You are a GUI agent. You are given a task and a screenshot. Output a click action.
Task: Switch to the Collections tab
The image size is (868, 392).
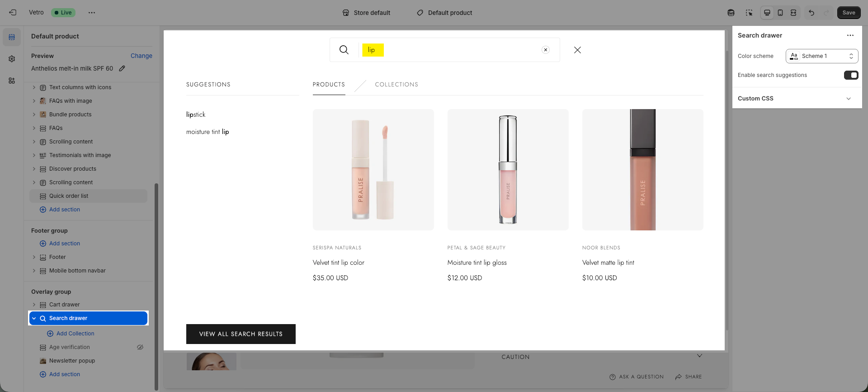click(396, 85)
